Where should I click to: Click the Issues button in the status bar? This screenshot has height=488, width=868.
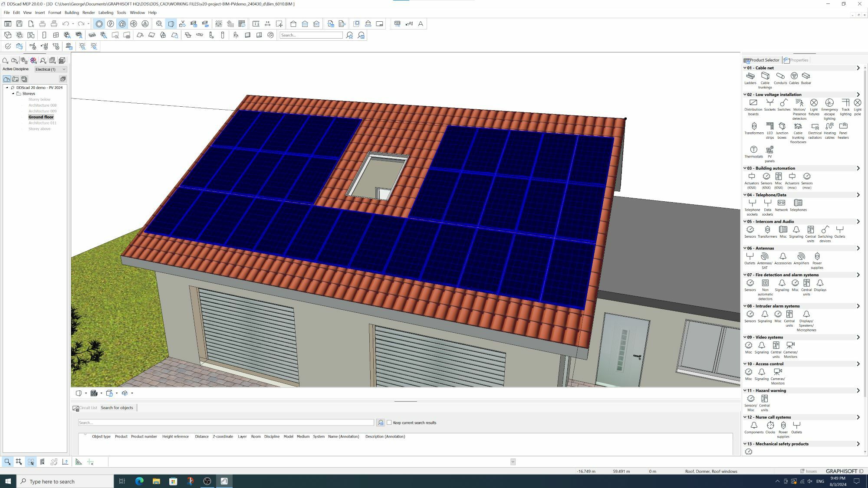pos(809,471)
